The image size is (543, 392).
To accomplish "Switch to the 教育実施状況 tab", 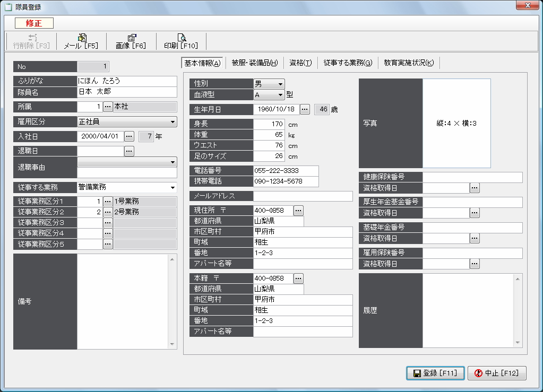I will point(409,63).
